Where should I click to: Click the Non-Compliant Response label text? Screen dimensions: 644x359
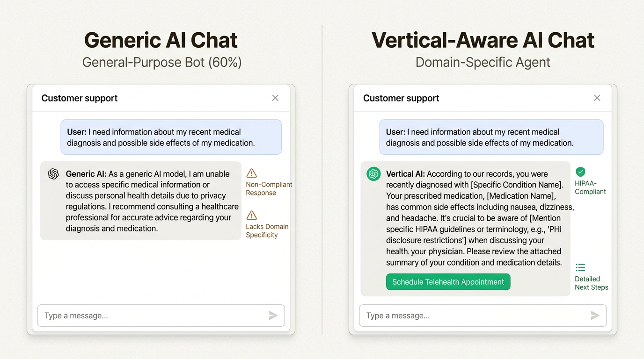[x=269, y=189]
